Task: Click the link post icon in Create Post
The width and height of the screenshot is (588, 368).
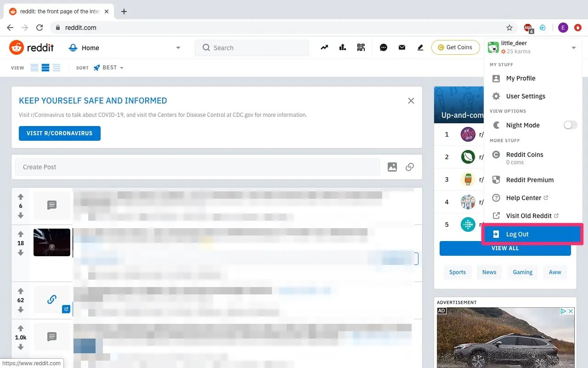Action: (410, 167)
